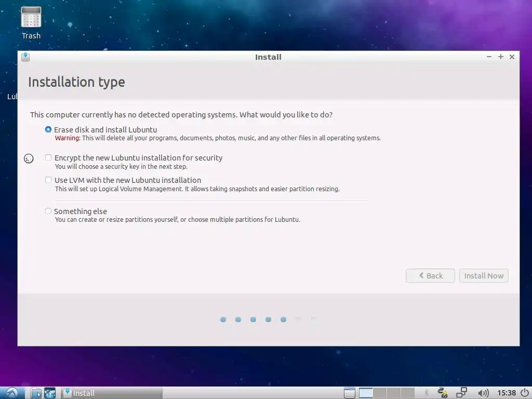The image size is (532, 399).
Task: Click the clock showing 15:38
Action: (506, 393)
